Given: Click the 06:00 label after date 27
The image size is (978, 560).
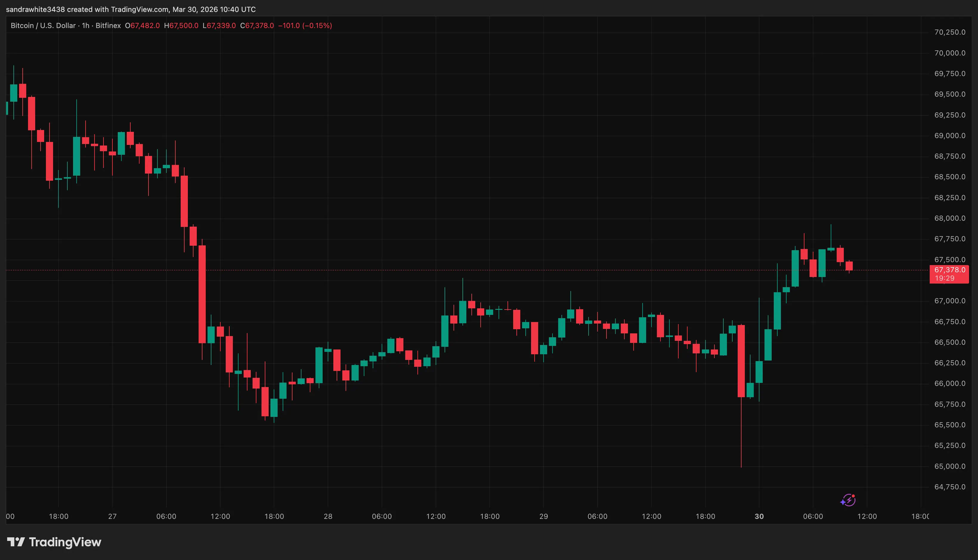Looking at the screenshot, I should (x=166, y=516).
